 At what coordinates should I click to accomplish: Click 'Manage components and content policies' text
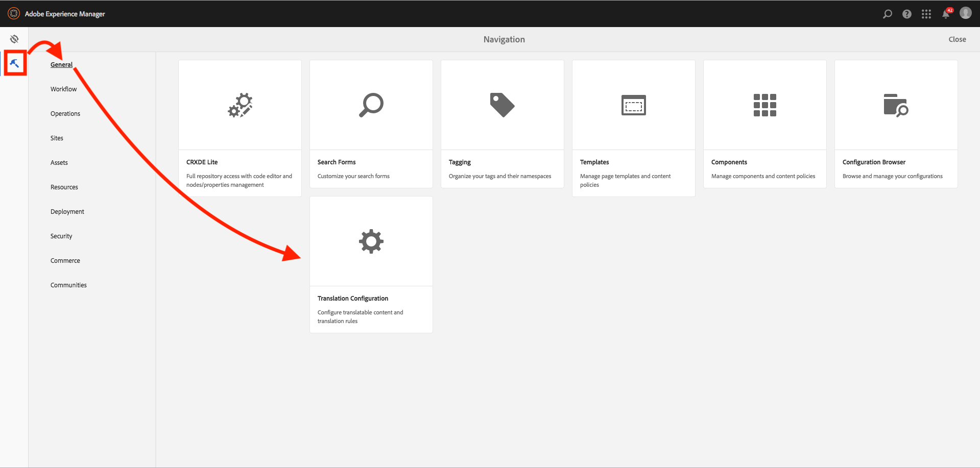763,176
